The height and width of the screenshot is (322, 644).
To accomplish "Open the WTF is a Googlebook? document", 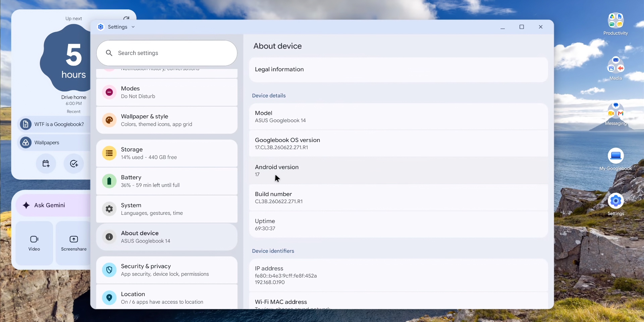I will pyautogui.click(x=54, y=124).
